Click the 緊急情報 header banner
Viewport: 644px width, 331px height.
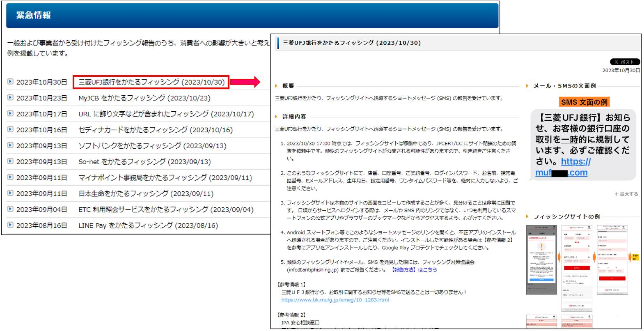click(x=252, y=15)
